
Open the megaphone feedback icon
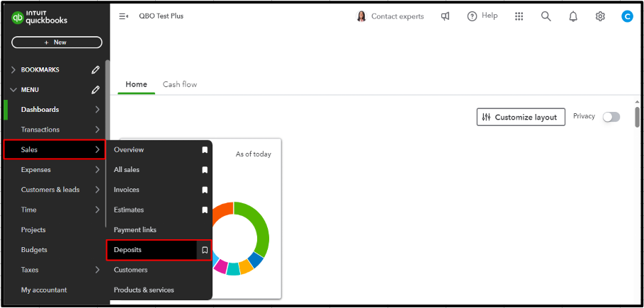pyautogui.click(x=445, y=16)
